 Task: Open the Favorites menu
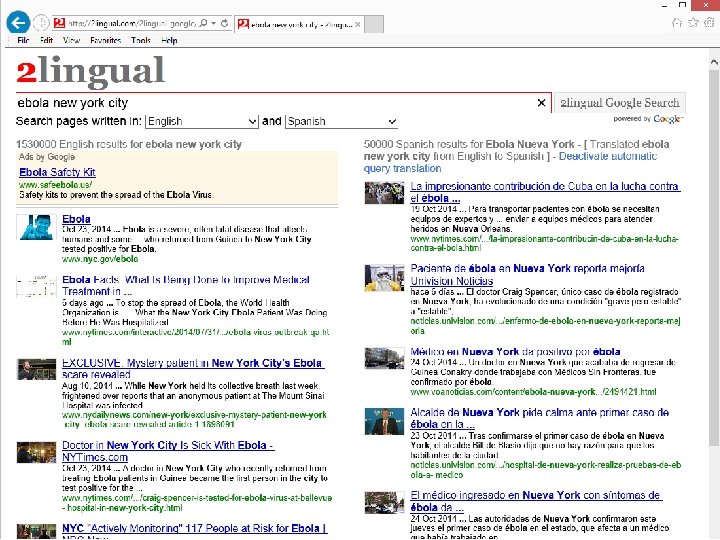point(106,40)
